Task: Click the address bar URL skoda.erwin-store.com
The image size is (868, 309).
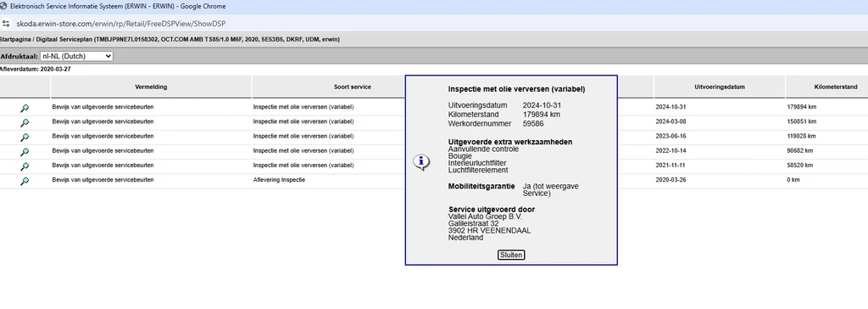Action: [121, 24]
